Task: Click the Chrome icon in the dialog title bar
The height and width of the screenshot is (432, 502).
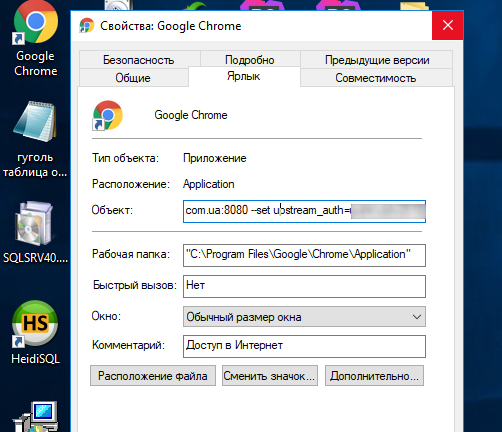Action: click(x=87, y=26)
